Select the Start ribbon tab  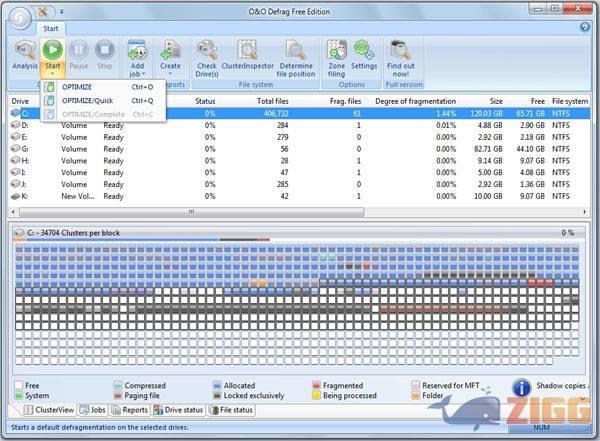pos(51,29)
